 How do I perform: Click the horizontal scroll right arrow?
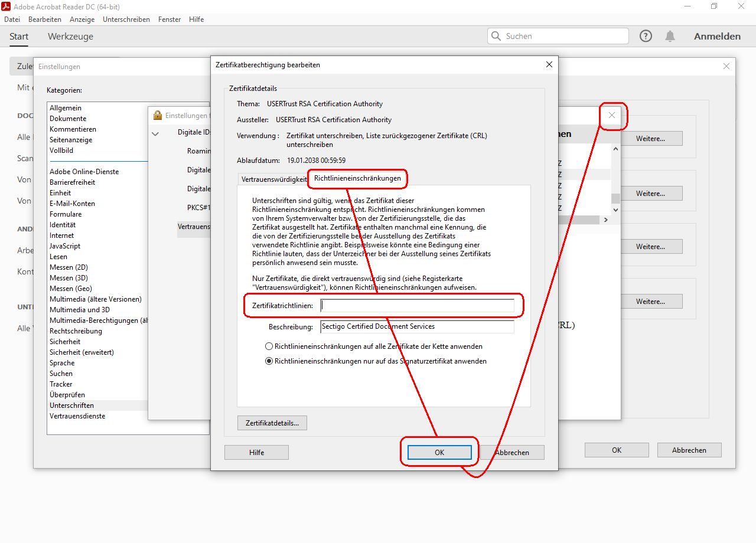(x=605, y=220)
